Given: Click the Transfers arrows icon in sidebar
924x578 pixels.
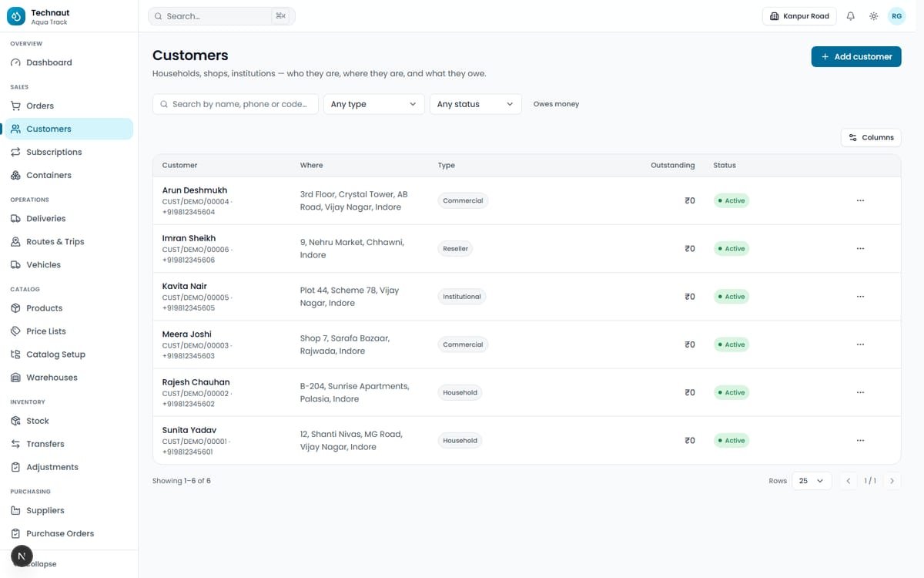Looking at the screenshot, I should pos(15,443).
